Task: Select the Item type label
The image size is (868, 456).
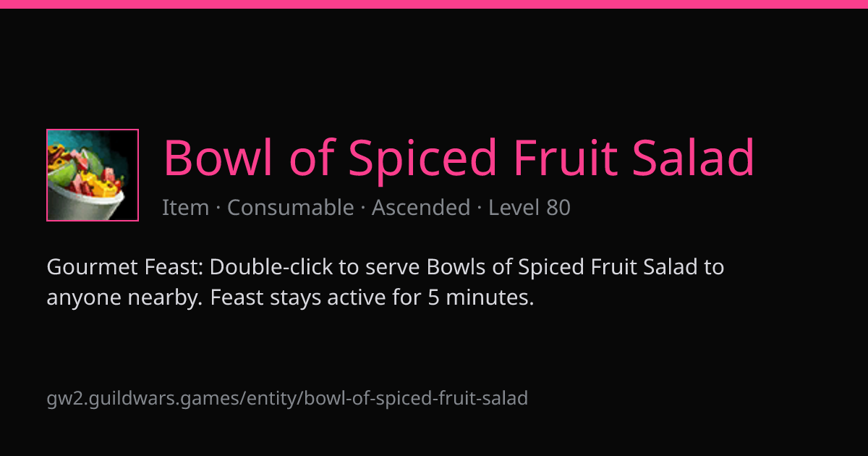Action: (x=185, y=208)
